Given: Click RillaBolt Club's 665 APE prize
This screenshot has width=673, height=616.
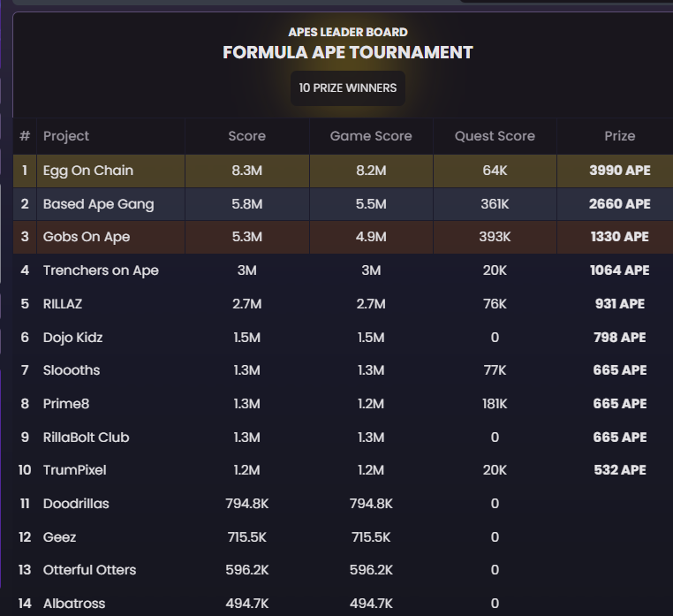Looking at the screenshot, I should point(620,437).
